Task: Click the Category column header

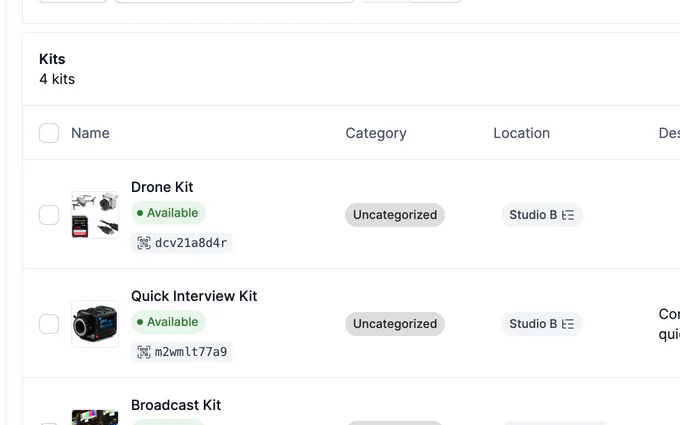Action: [376, 133]
